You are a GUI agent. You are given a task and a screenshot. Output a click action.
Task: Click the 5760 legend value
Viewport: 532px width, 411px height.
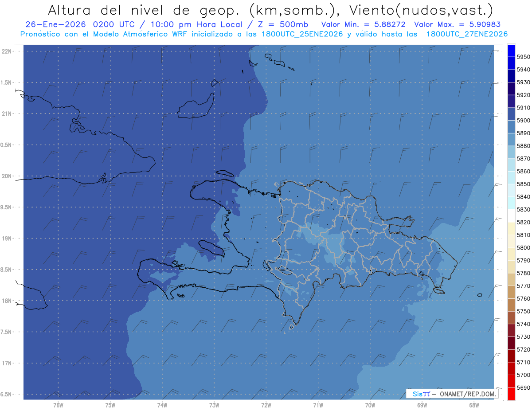click(x=523, y=298)
